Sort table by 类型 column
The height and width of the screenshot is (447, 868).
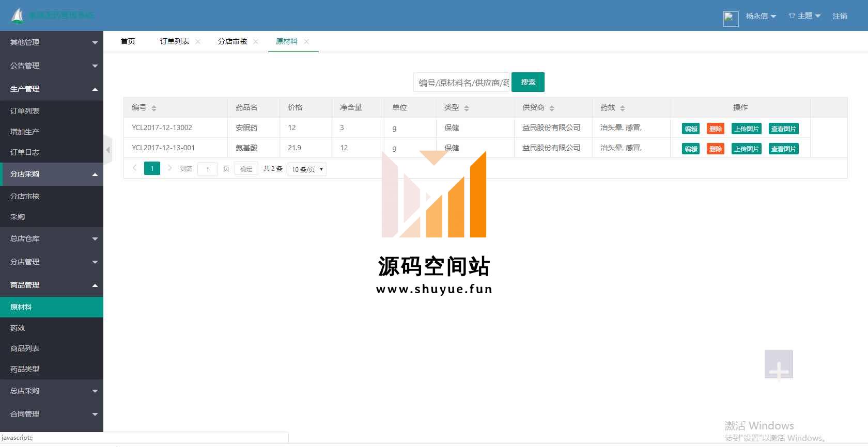[x=467, y=108]
